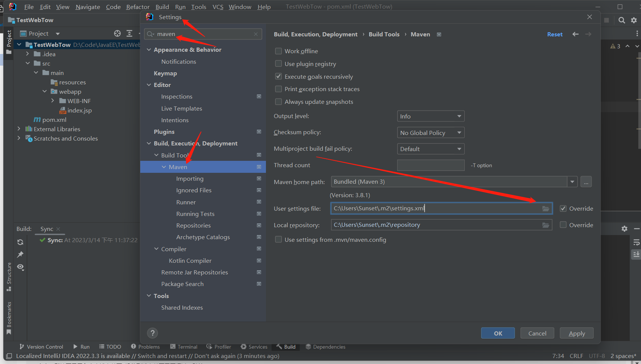Select the Sync tab in Build panel
Screen dimensions: 641x364
click(47, 229)
